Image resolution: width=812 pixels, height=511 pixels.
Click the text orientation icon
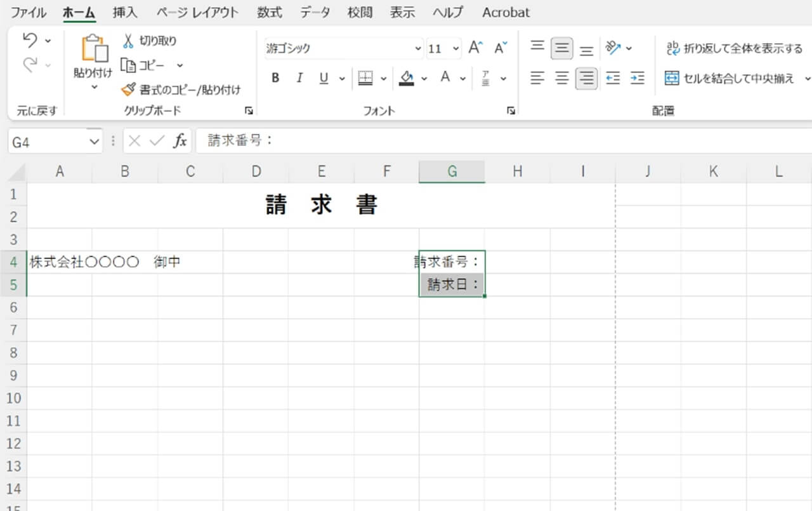pyautogui.click(x=613, y=48)
